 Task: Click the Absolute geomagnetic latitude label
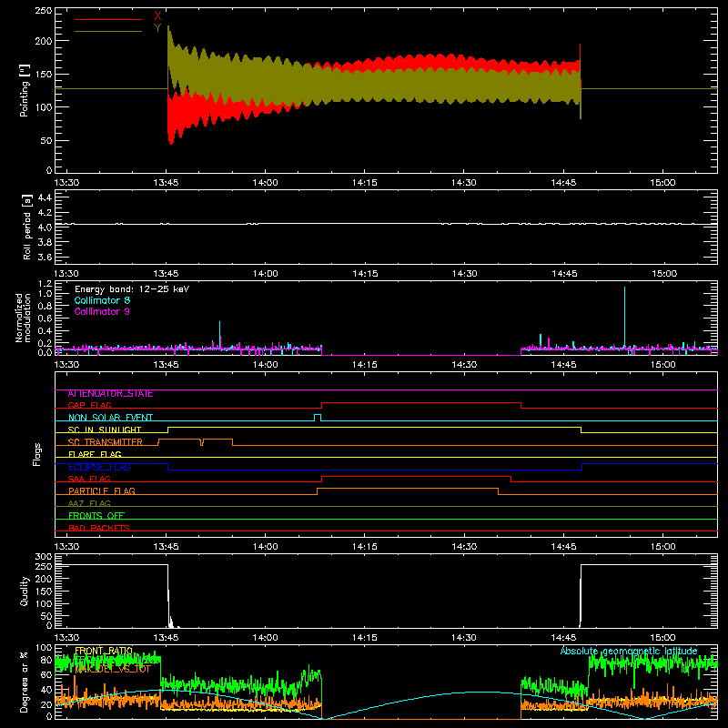click(x=629, y=651)
